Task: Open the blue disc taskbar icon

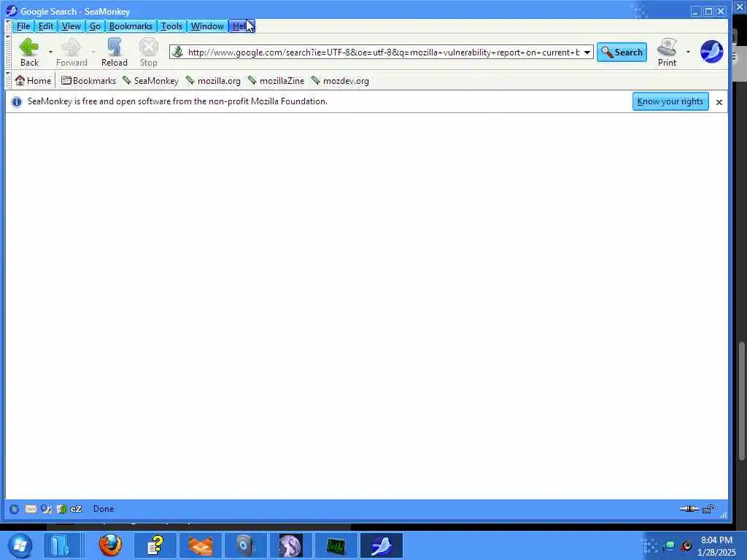Action: (246, 545)
